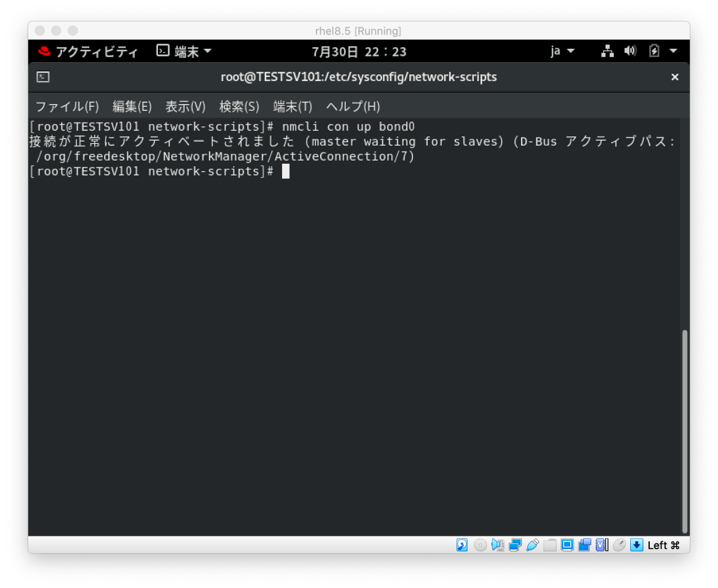Viewport: 718px width, 588px height.
Task: Open the 検索(S) menu
Action: (240, 107)
